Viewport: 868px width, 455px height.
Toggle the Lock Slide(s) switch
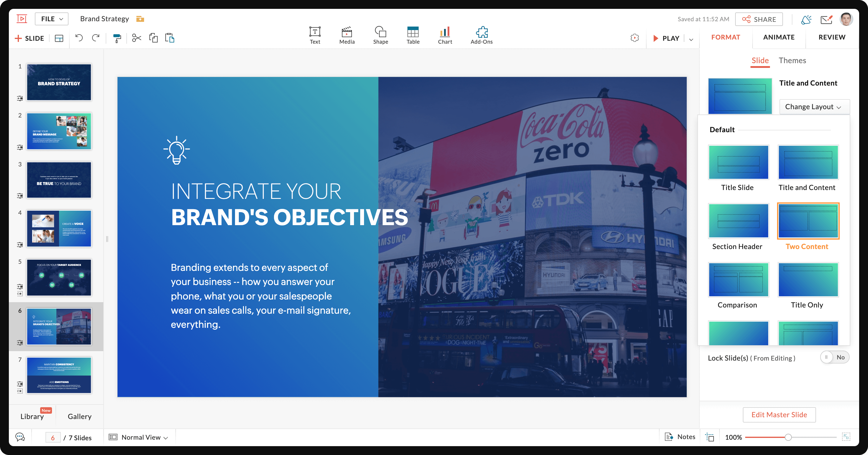tap(834, 357)
